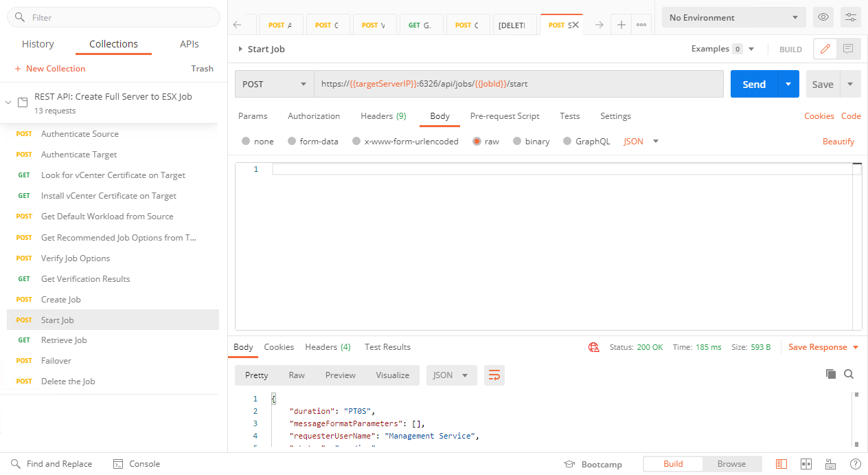The width and height of the screenshot is (868, 475).
Task: Switch workspace mode to Build
Action: coord(673,464)
